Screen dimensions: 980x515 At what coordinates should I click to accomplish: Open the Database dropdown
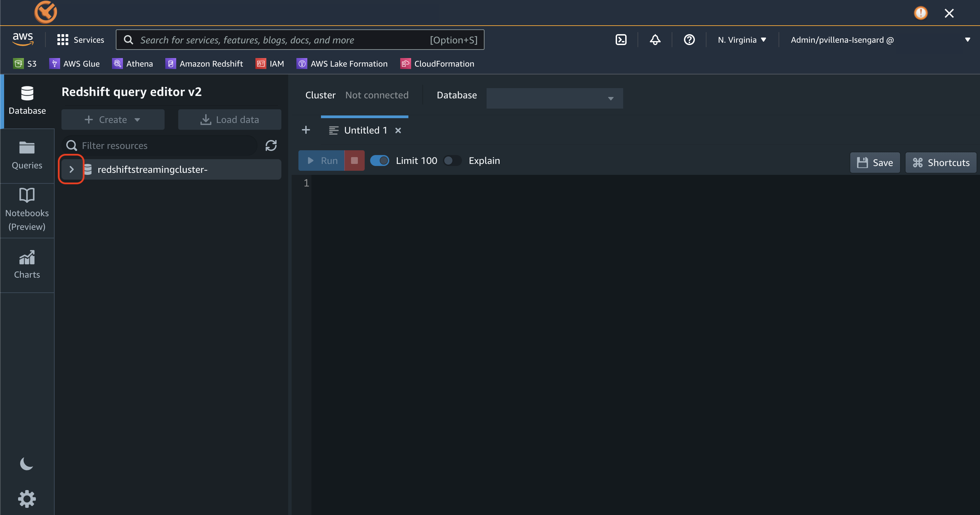pos(554,98)
